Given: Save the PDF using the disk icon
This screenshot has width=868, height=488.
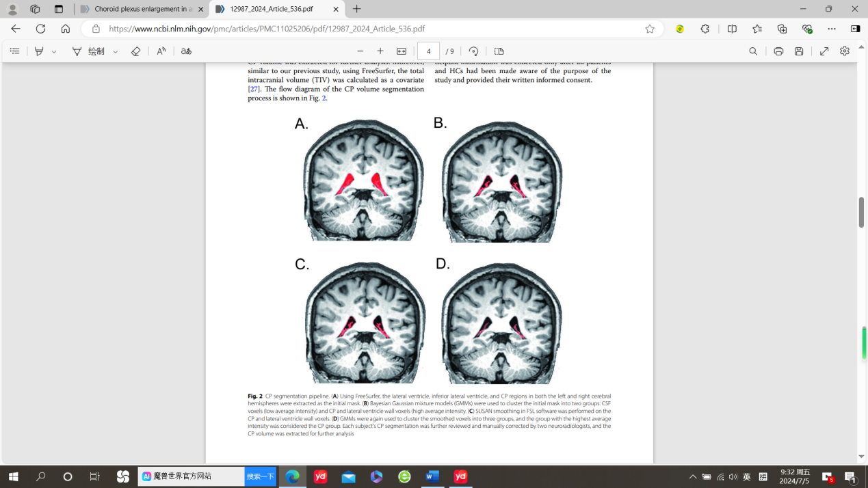Looking at the screenshot, I should [799, 51].
